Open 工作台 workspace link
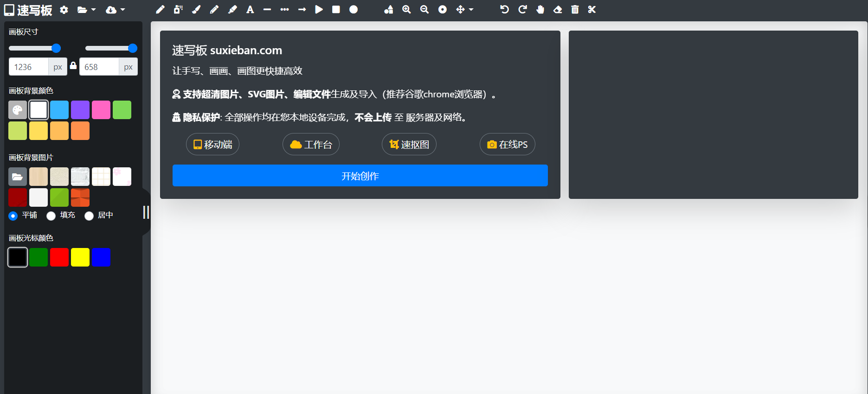 pos(311,145)
